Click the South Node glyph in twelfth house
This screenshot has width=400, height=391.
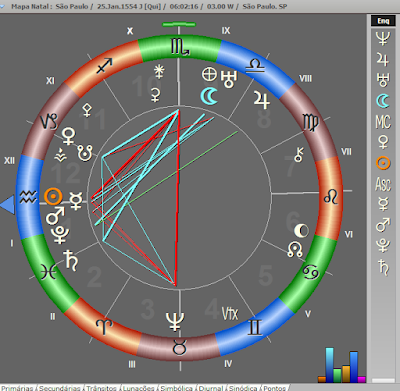[x=85, y=153]
